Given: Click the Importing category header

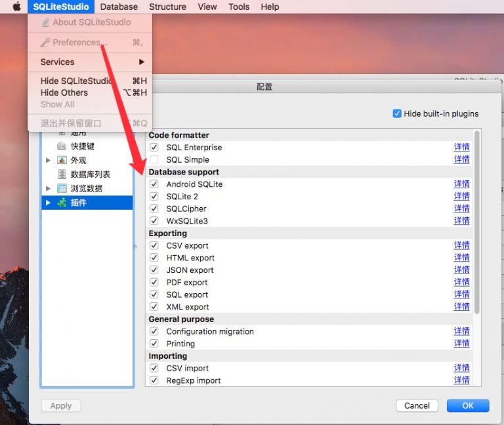Looking at the screenshot, I should coord(167,356).
